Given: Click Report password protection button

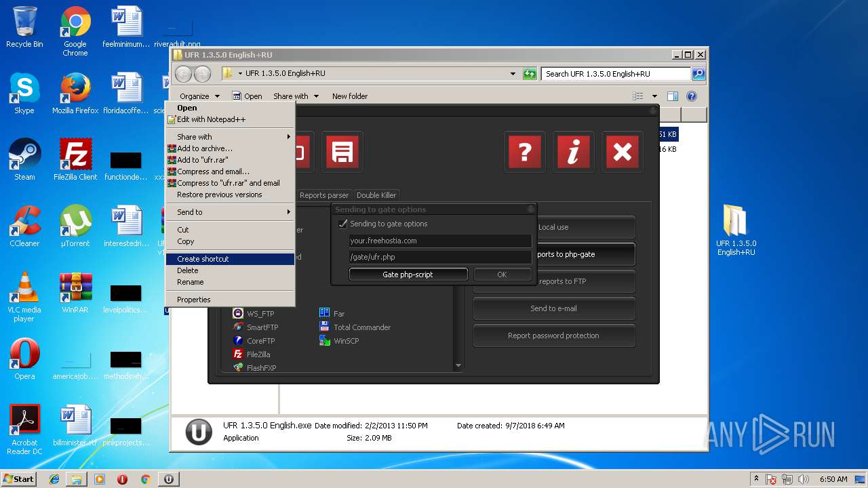Looking at the screenshot, I should [554, 335].
